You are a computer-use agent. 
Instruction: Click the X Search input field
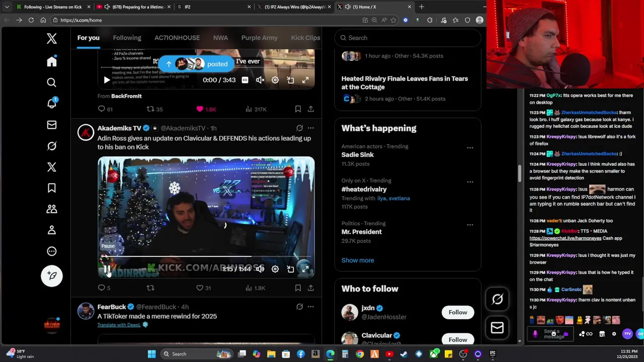(x=408, y=38)
